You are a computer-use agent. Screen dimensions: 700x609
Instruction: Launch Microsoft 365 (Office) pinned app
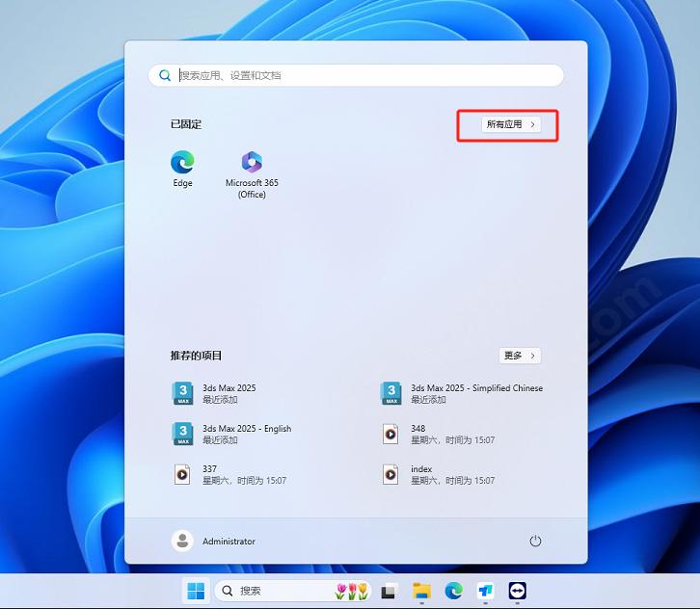click(252, 174)
